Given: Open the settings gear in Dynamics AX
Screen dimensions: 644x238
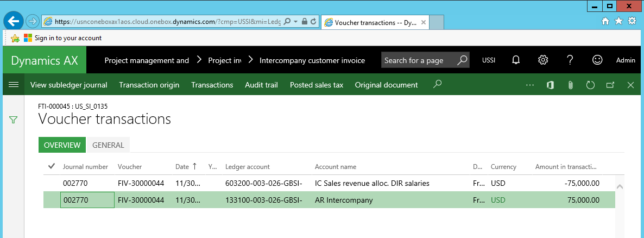Looking at the screenshot, I should pos(542,60).
